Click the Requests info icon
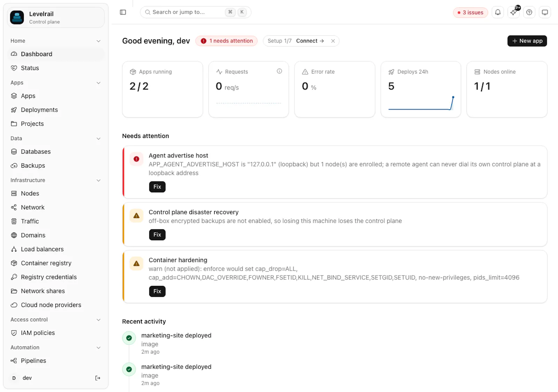558x392 pixels. tap(279, 71)
